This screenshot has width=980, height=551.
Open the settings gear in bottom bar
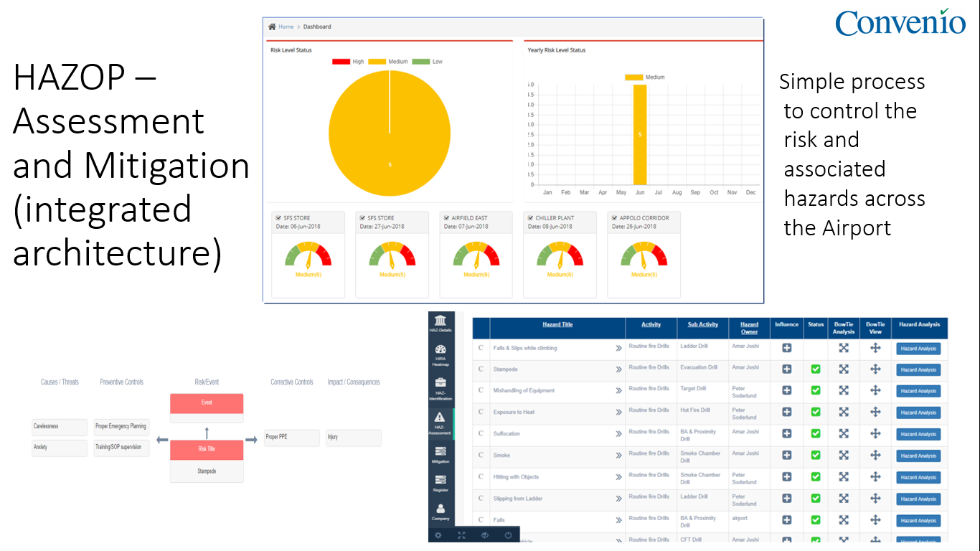tap(438, 535)
